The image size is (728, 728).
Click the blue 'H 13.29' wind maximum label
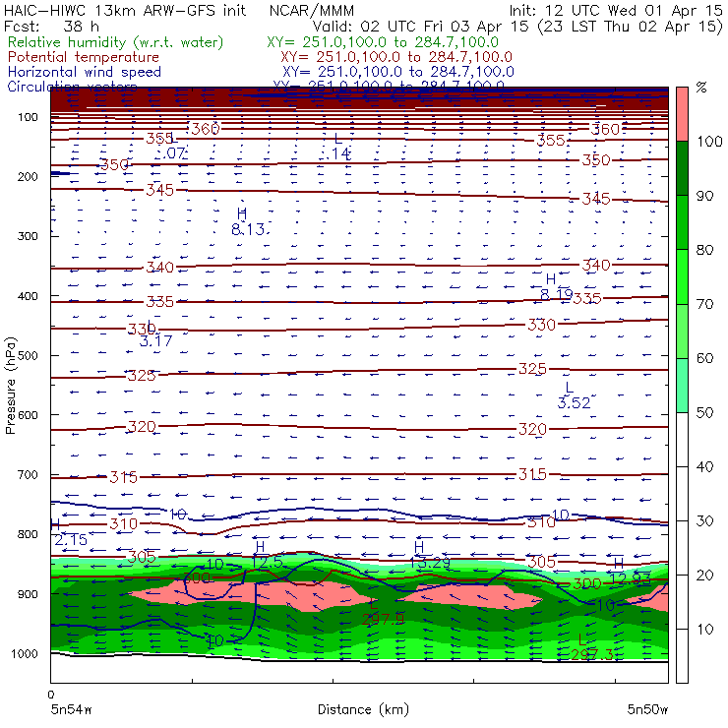pyautogui.click(x=430, y=555)
